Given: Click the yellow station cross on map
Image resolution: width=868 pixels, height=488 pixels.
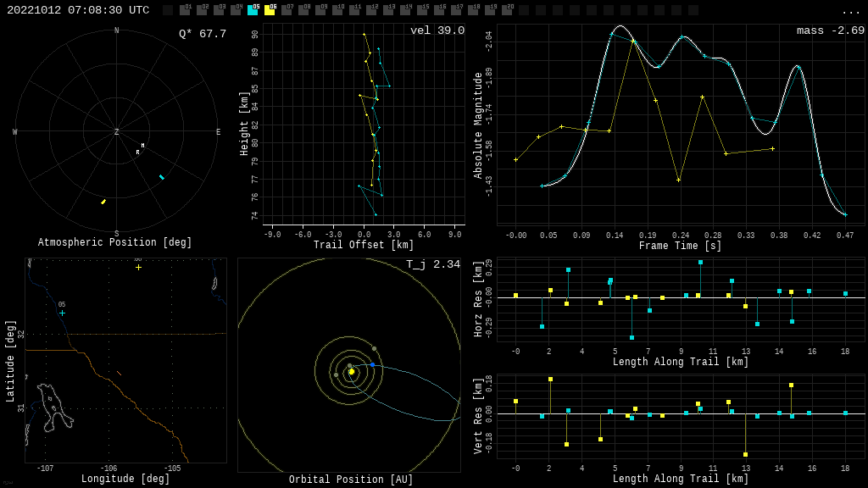Looking at the screenshot, I should pyautogui.click(x=139, y=267).
